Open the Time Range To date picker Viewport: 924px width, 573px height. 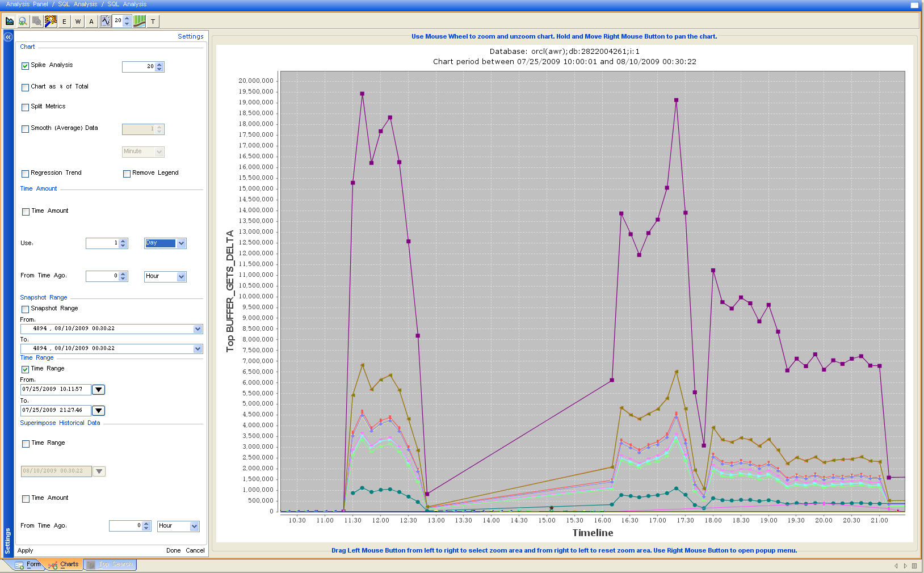point(98,411)
